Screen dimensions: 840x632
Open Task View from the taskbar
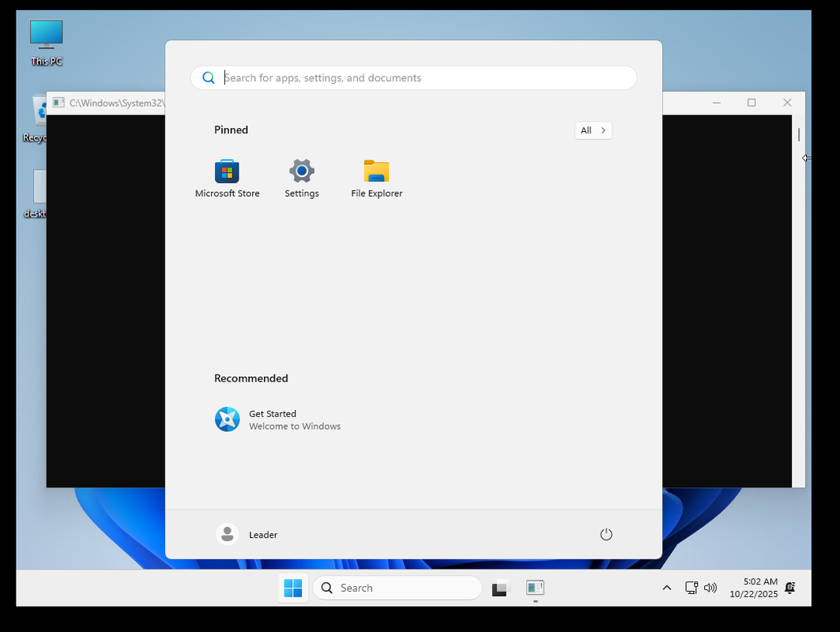(500, 588)
